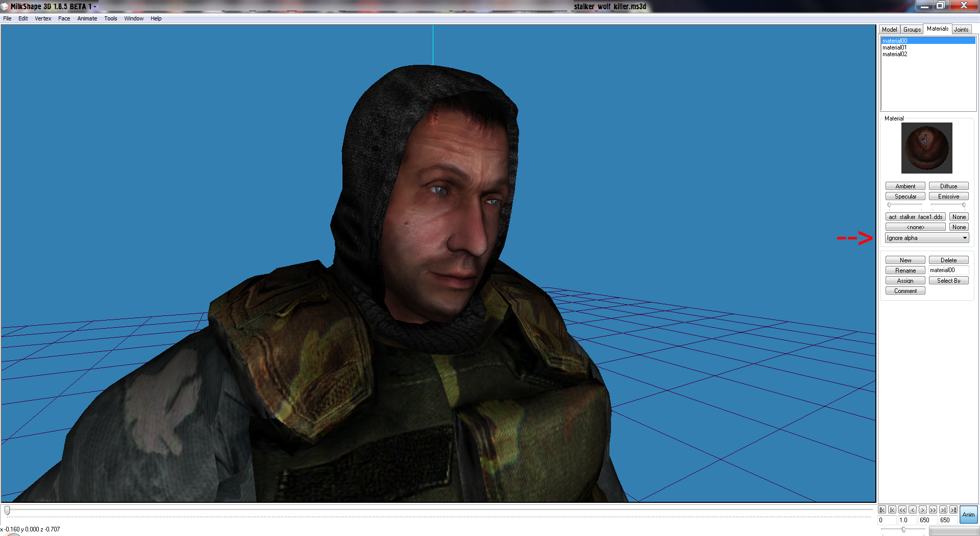Click the <none> alpha map button

tap(916, 227)
